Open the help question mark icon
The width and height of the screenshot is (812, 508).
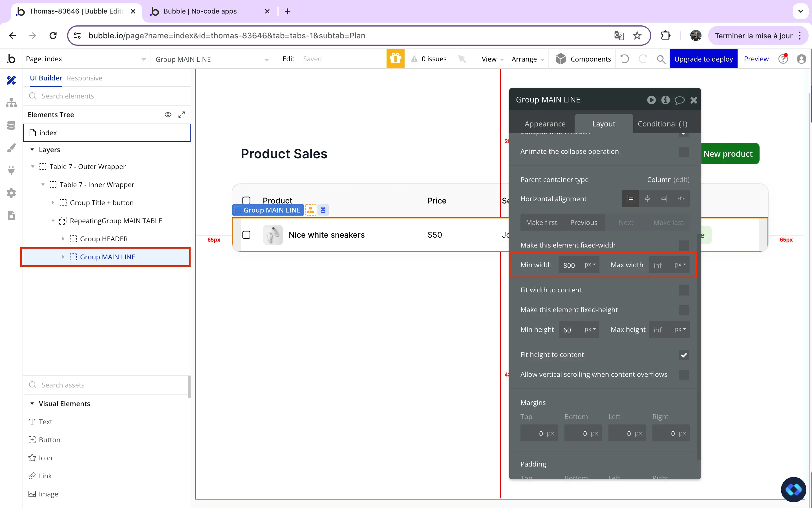pos(783,59)
